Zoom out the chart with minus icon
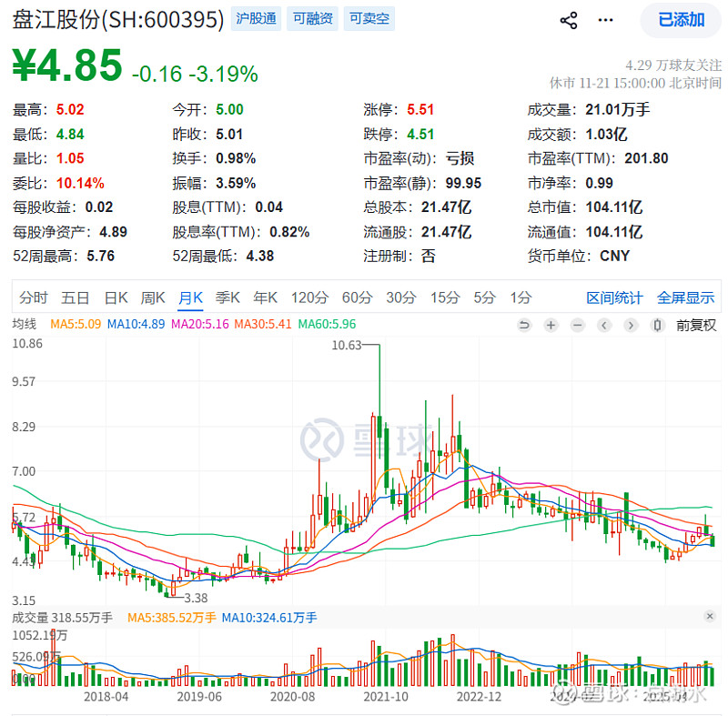The height and width of the screenshot is (716, 728). point(577,326)
